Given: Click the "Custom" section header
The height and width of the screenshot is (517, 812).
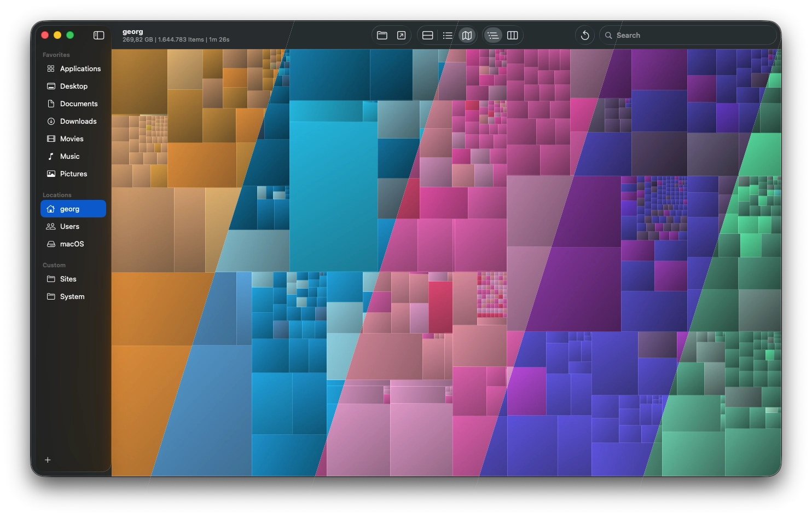Looking at the screenshot, I should (54, 265).
